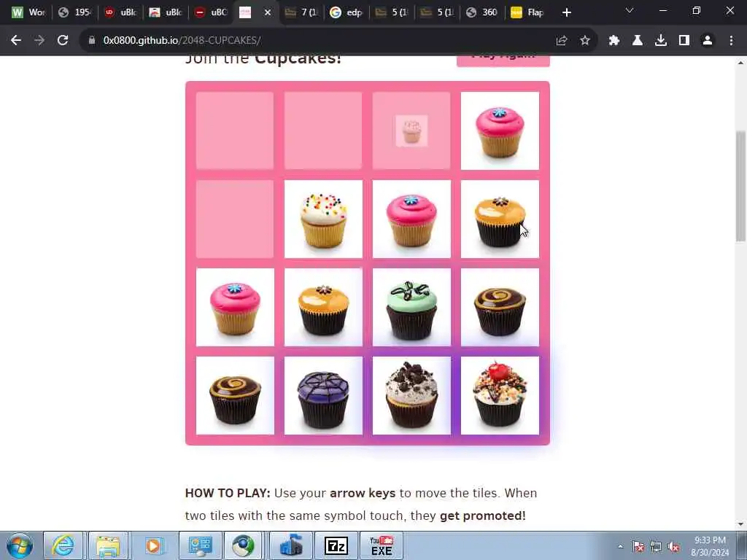
Task: Click the chocolate swirl cupcake in the bottom row
Action: (236, 396)
